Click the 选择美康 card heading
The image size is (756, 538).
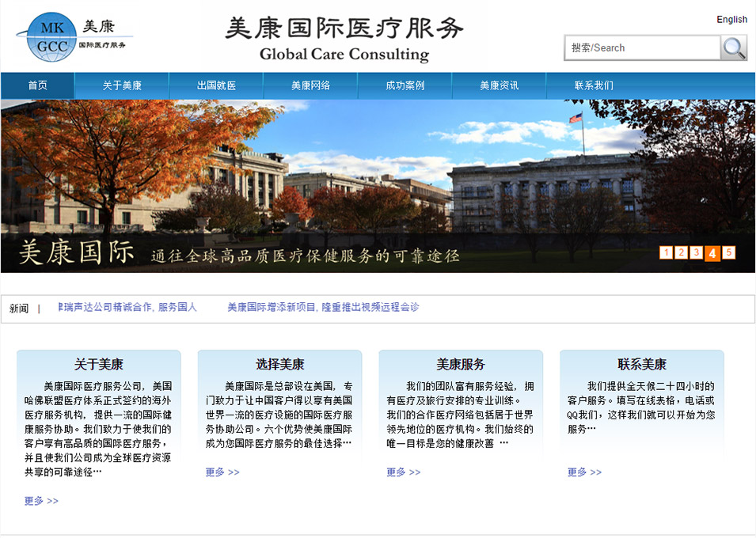pos(280,365)
